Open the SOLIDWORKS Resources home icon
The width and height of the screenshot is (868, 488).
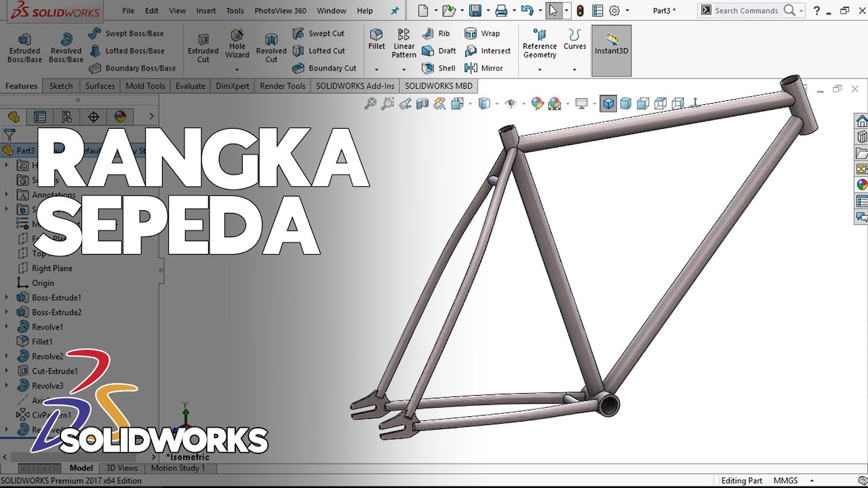862,121
